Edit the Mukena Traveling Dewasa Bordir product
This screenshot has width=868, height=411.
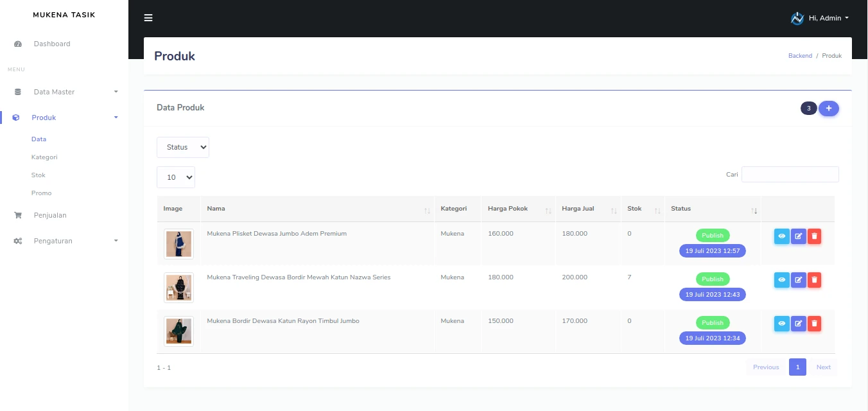coord(798,279)
